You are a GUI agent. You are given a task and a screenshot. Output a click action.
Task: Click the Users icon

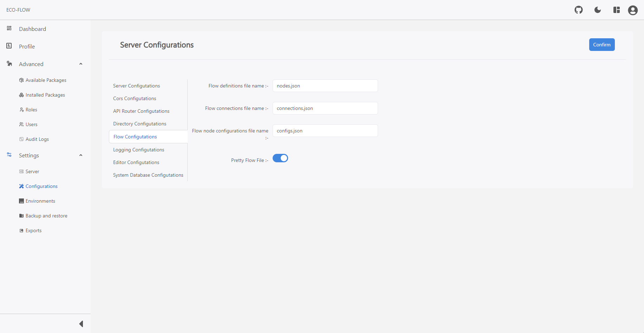point(21,124)
